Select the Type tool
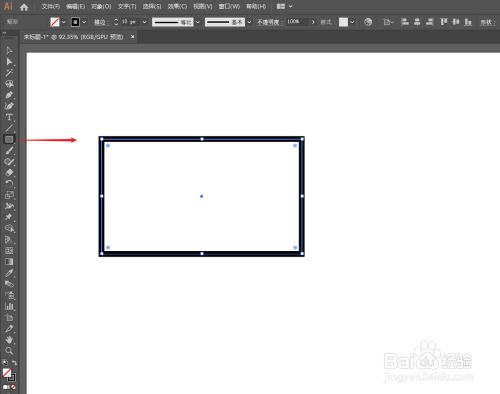Screen dimensions: 500x394 point(9,117)
